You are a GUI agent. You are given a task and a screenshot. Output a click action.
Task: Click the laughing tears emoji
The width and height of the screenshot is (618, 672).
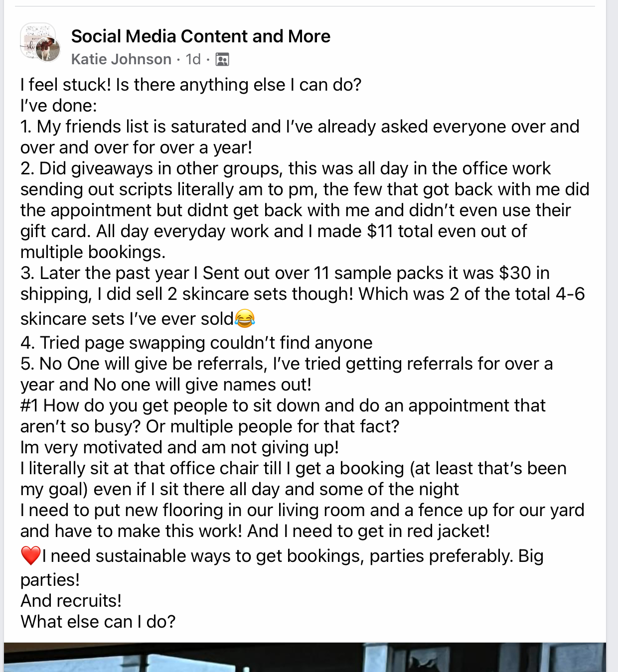[245, 318]
